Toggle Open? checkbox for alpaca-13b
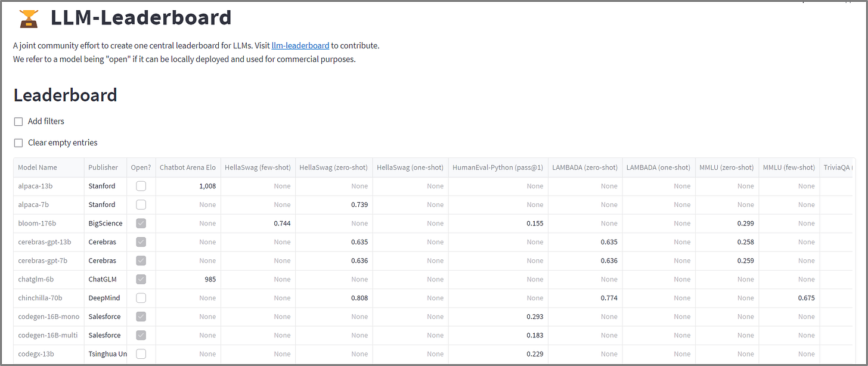The image size is (868, 366). pyautogui.click(x=141, y=186)
